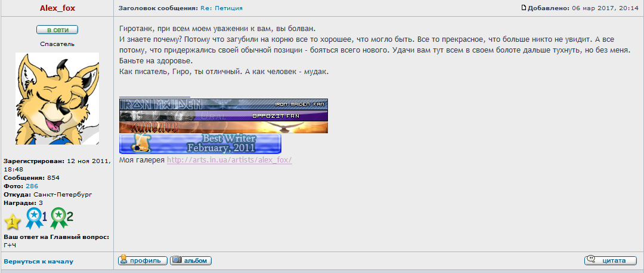This screenshot has width=644, height=273.
Task: Click the Iron Maiden Fan banner
Action: [224, 104]
